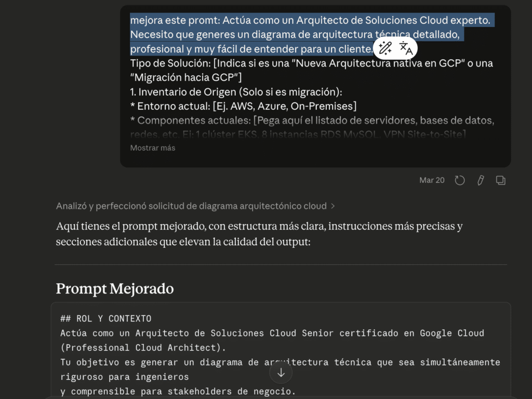Screen dimensions: 532x399
Task: Edit the prompt via the pencil icon
Action: tap(480, 180)
